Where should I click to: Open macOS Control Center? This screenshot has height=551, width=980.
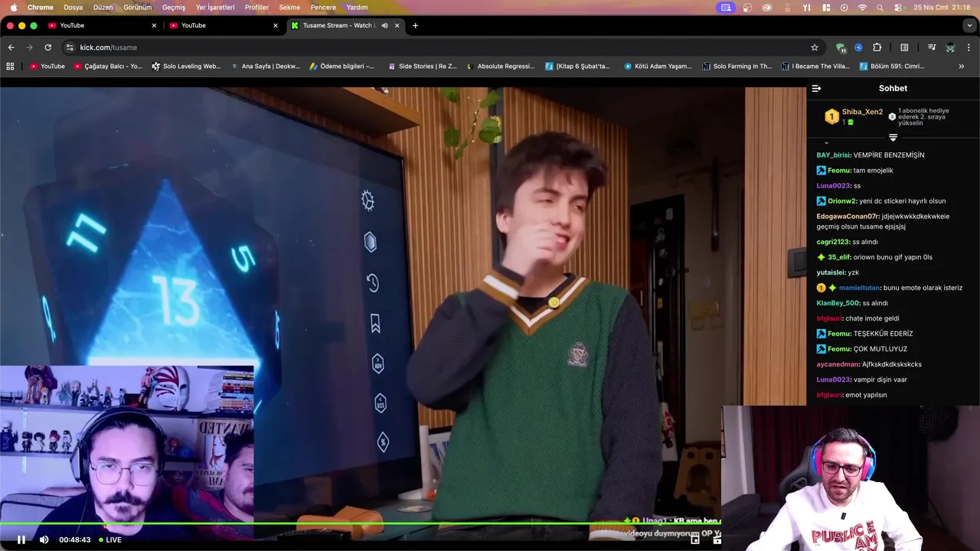(x=897, y=7)
